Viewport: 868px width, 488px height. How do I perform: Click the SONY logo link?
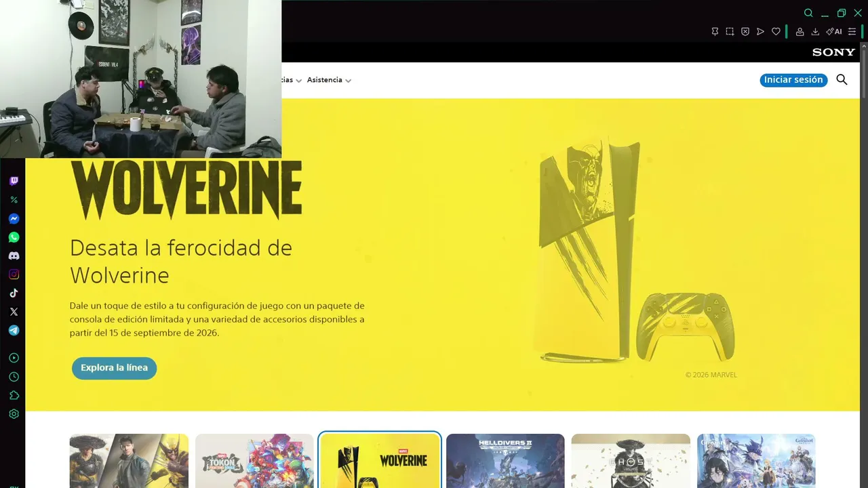pyautogui.click(x=834, y=52)
